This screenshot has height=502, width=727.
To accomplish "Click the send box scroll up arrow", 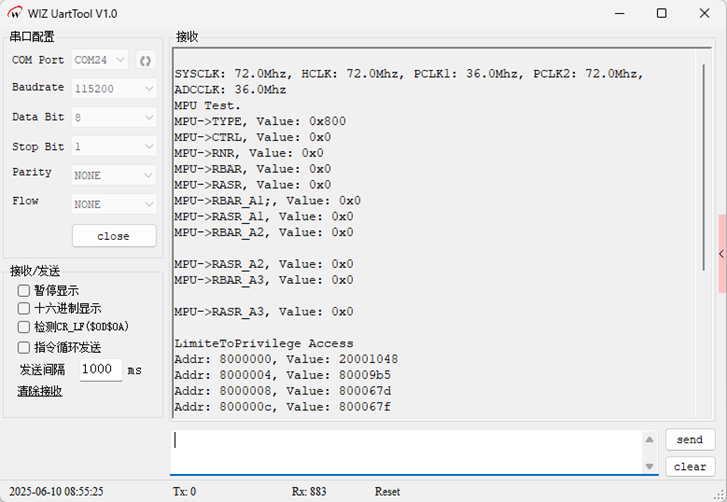I will [x=650, y=441].
